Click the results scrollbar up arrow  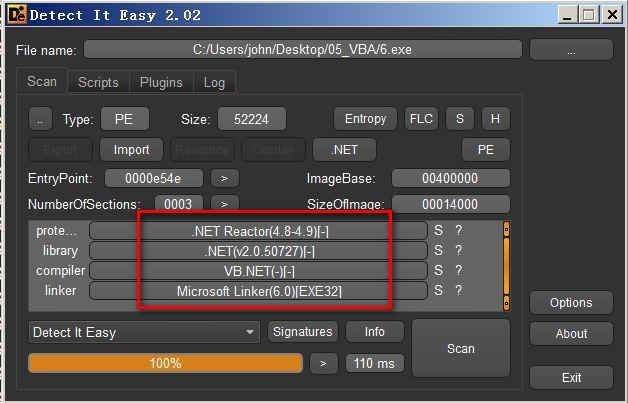(506, 230)
